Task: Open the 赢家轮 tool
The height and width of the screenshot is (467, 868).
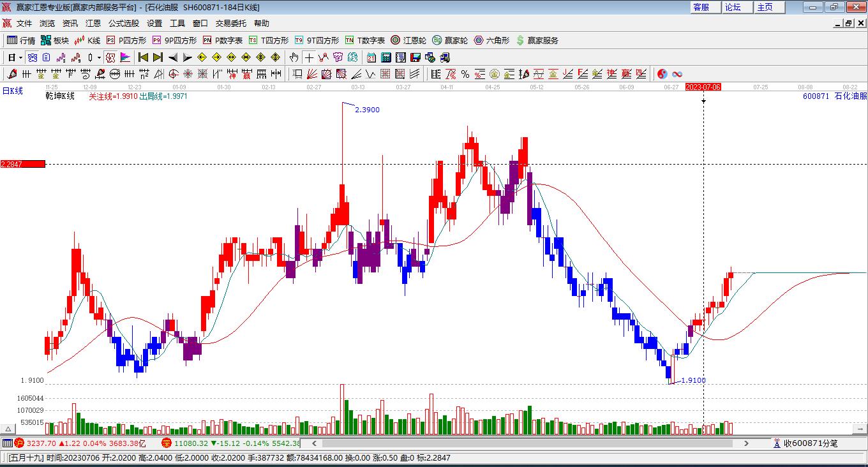Action: (x=450, y=40)
